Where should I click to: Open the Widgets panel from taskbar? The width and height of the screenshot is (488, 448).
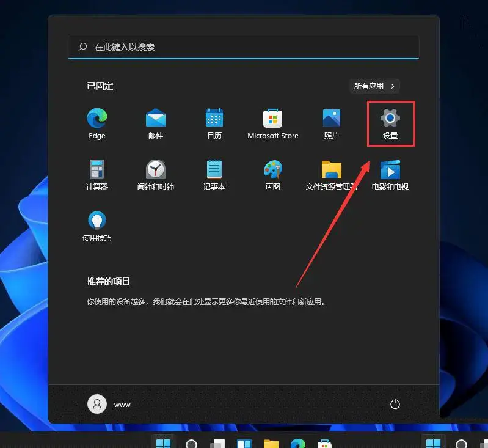tap(244, 444)
